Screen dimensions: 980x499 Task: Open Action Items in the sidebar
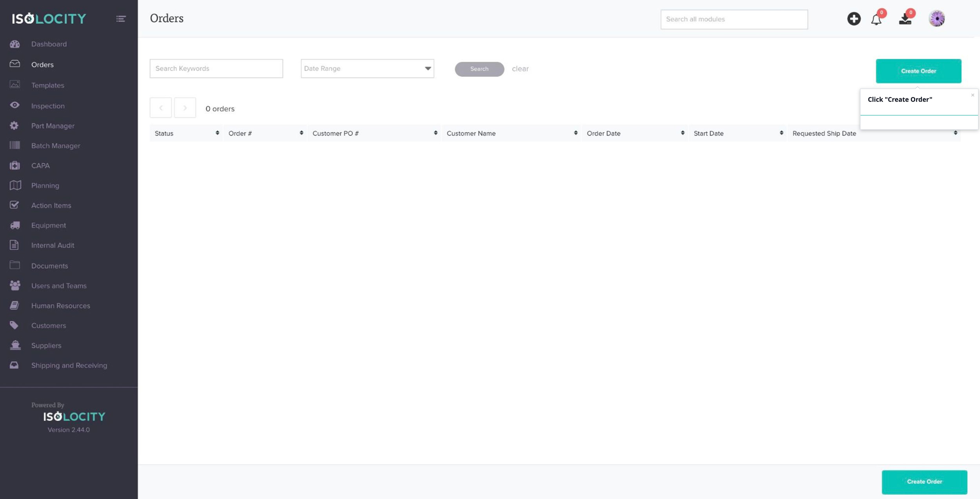[51, 205]
